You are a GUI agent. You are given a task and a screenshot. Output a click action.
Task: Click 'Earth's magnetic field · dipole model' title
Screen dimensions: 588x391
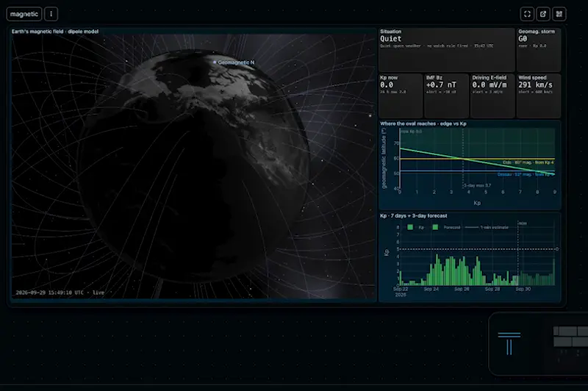pyautogui.click(x=55, y=32)
